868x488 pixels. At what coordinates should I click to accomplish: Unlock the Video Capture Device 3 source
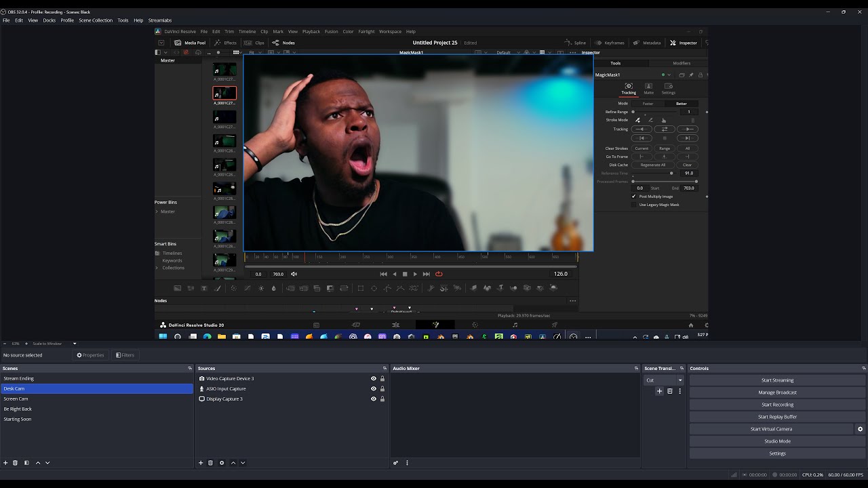click(x=382, y=379)
